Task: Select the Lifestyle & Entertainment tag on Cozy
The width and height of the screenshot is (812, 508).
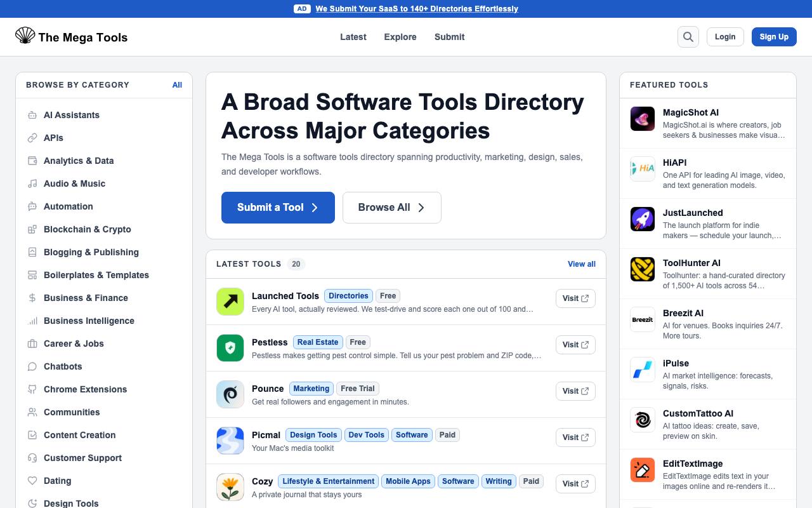Action: pos(328,481)
